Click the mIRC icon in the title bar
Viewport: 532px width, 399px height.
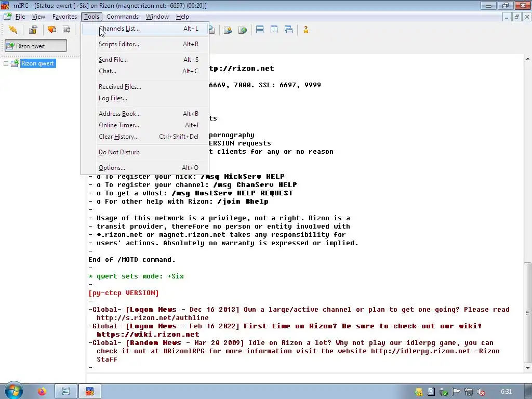(x=5, y=5)
